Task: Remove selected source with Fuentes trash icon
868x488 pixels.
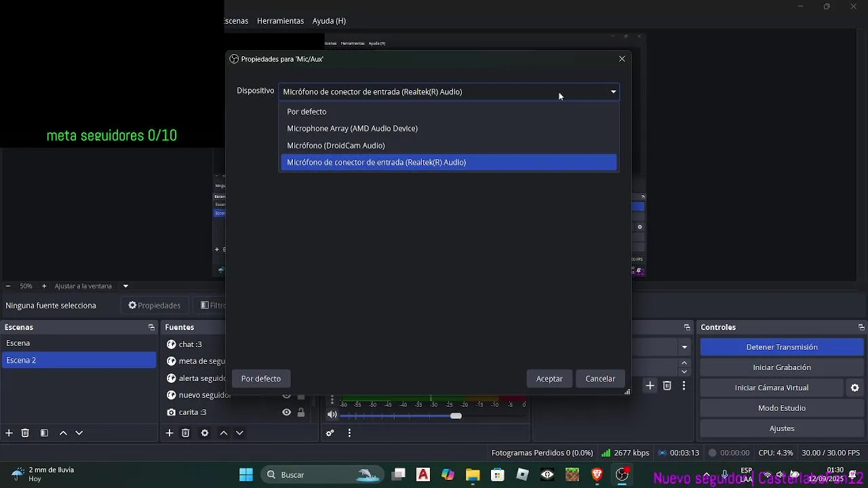Action: coord(186,433)
